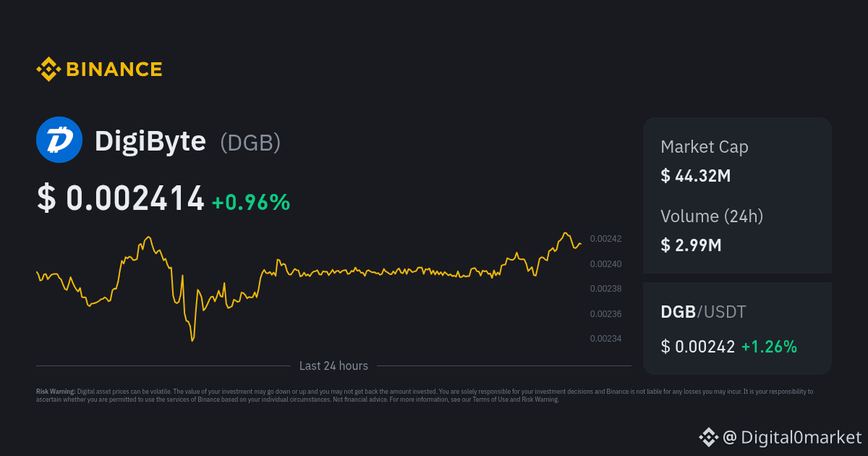
Task: Click the (DGB) ticker symbol
Action: click(x=250, y=143)
